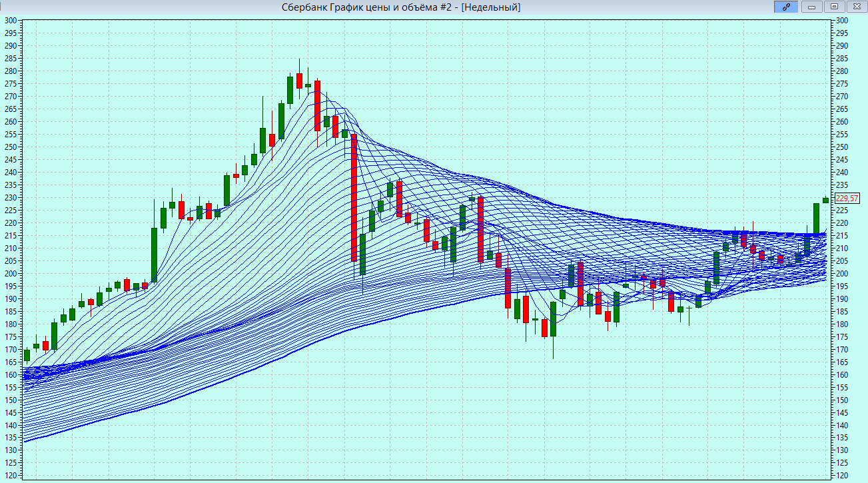Click the 250 label on the right price axis
This screenshot has width=868, height=483.
pyautogui.click(x=842, y=147)
